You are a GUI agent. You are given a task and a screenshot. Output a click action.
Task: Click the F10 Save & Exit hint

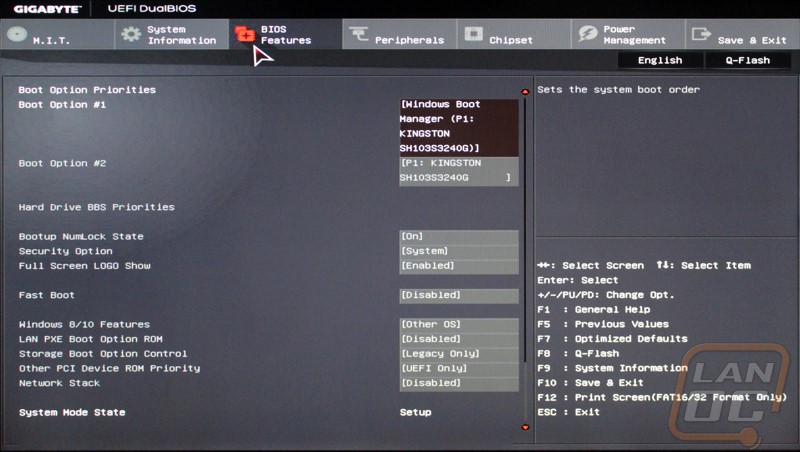[x=590, y=383]
